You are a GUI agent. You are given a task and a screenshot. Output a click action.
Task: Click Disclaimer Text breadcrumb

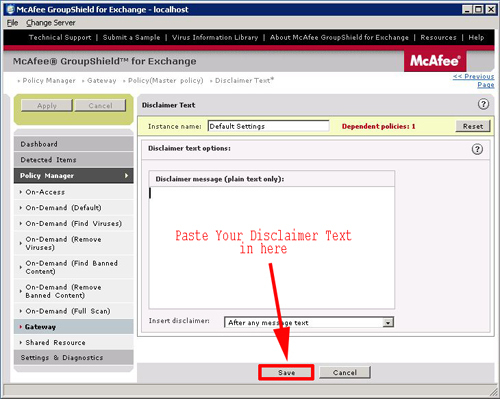(x=244, y=80)
